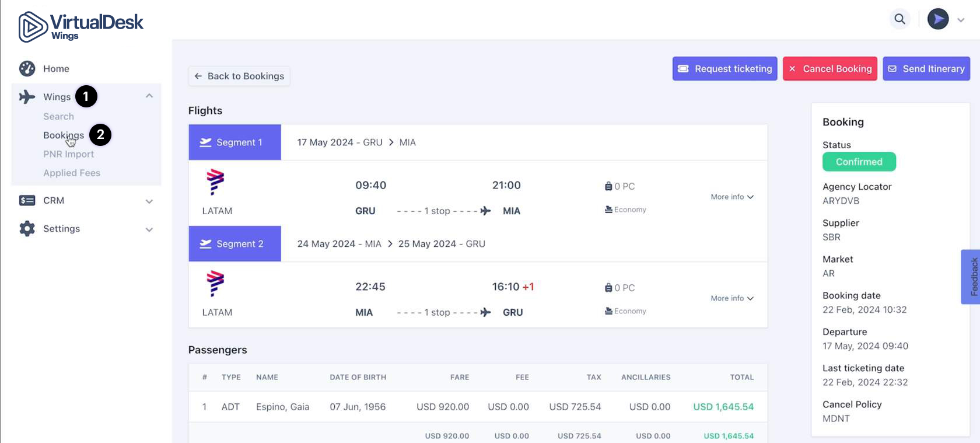The width and height of the screenshot is (980, 443).
Task: Collapse the Wings menu chevron
Action: (x=149, y=96)
